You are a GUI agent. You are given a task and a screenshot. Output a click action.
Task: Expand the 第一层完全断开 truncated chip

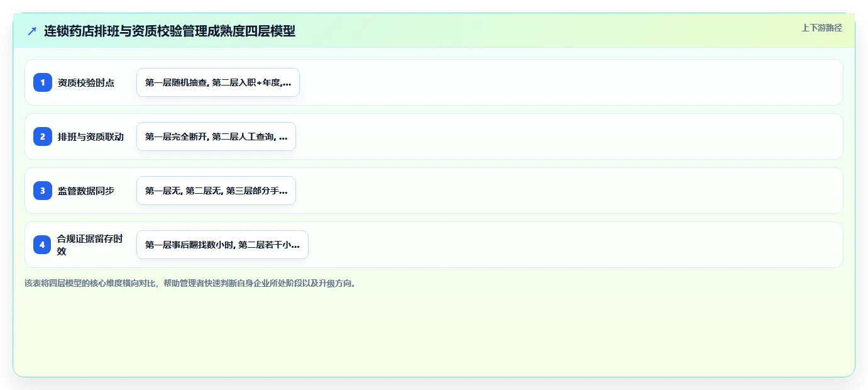[216, 136]
